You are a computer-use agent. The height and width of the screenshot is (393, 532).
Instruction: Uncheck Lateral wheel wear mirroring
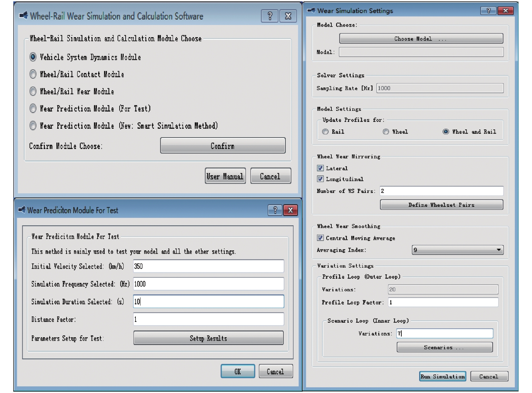320,168
